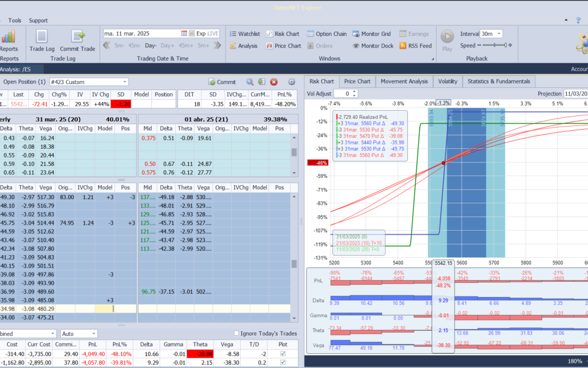Click the Day+ time step button

(x=167, y=45)
